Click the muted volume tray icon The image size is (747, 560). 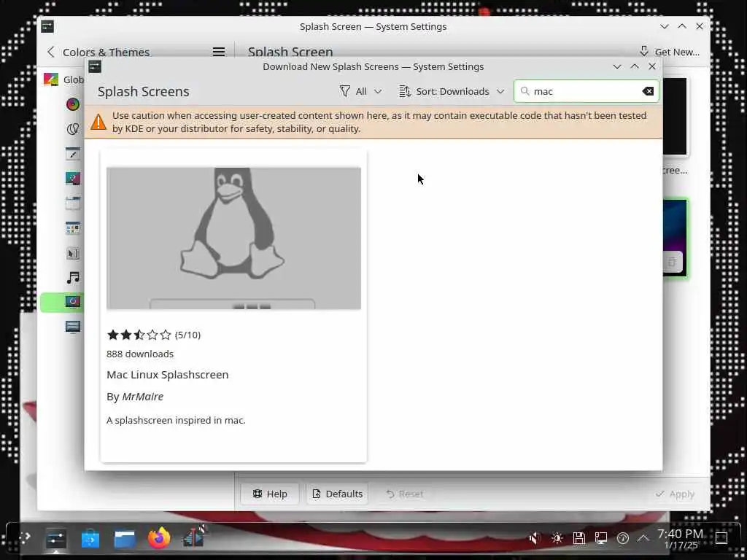point(535,538)
